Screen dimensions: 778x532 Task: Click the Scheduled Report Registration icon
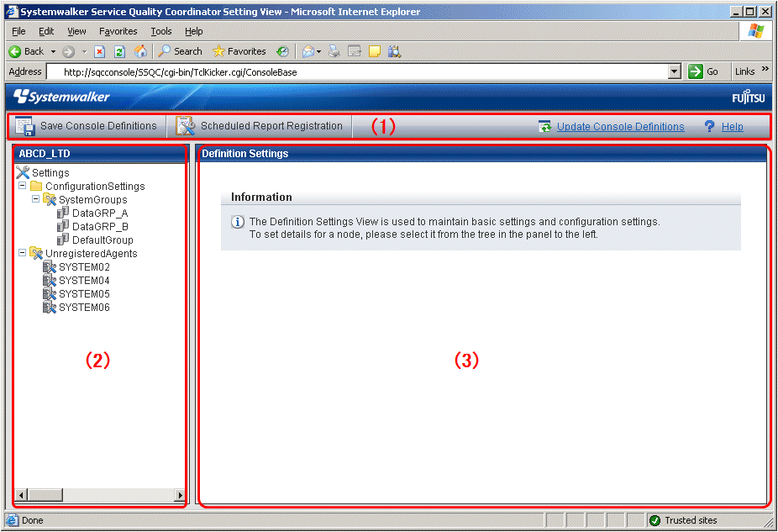coord(185,126)
